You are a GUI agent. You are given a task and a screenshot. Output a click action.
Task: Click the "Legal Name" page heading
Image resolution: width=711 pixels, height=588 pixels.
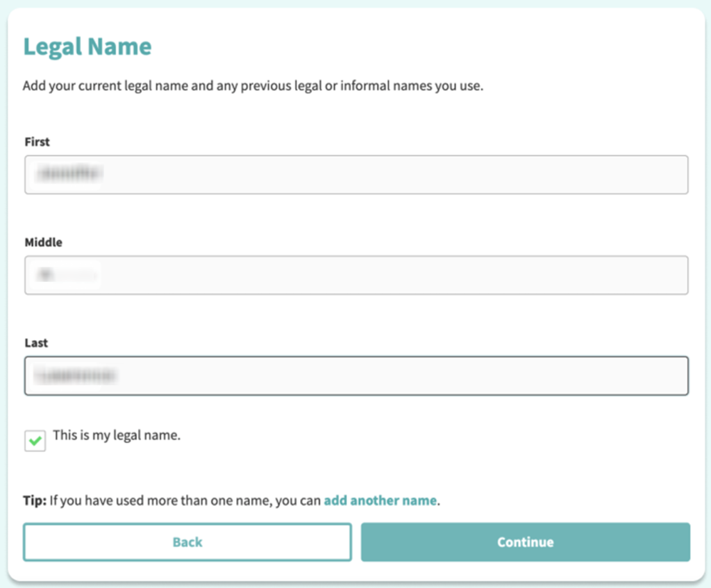tap(87, 47)
